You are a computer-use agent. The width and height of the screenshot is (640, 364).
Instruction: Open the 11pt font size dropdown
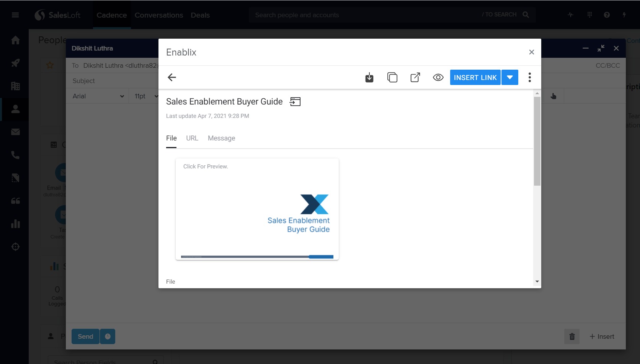click(145, 96)
